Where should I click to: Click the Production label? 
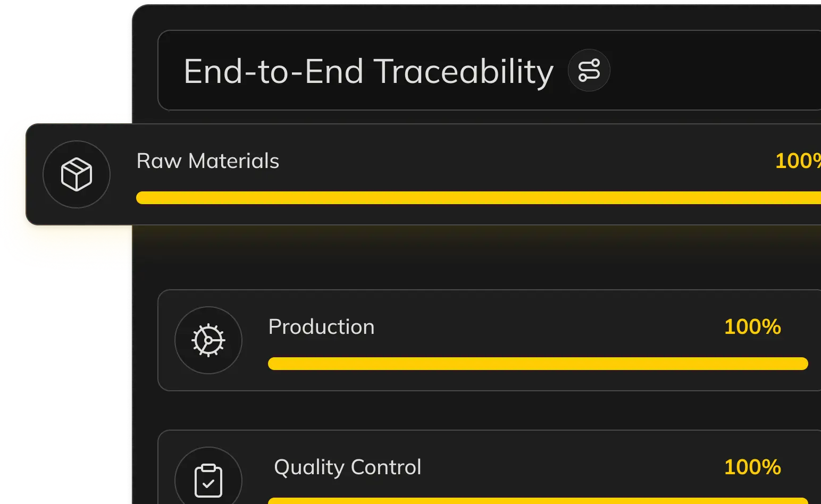321,327
